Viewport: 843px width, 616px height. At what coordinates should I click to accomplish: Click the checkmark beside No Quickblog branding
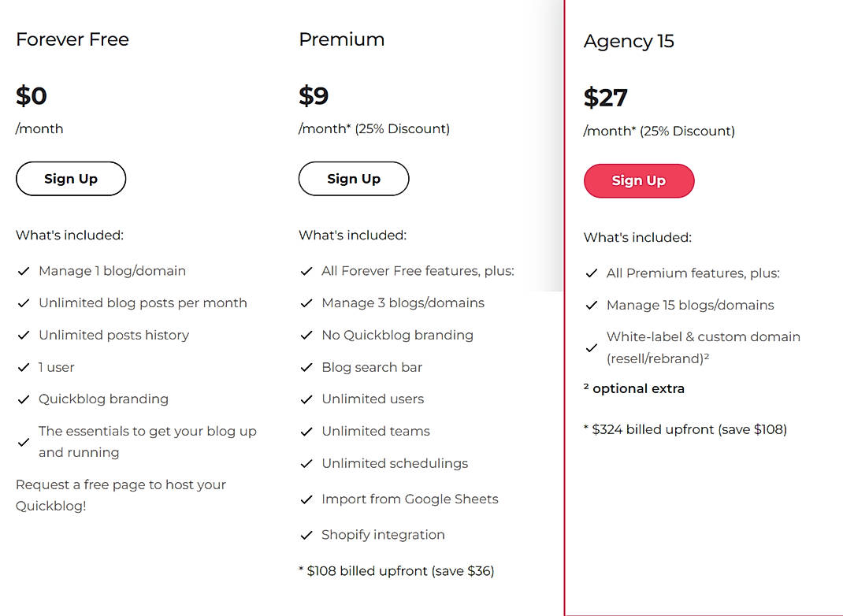point(306,336)
